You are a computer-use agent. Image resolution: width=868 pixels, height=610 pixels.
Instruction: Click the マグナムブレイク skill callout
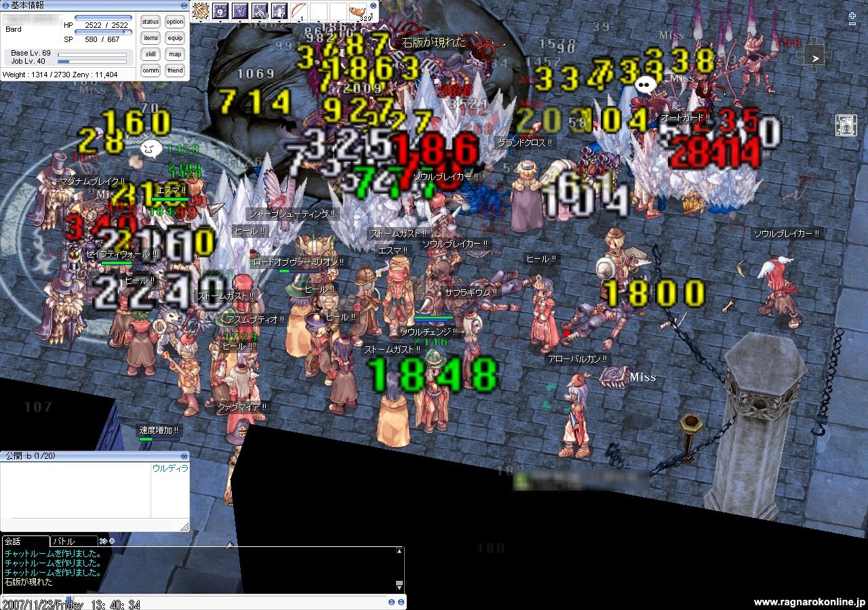92,182
